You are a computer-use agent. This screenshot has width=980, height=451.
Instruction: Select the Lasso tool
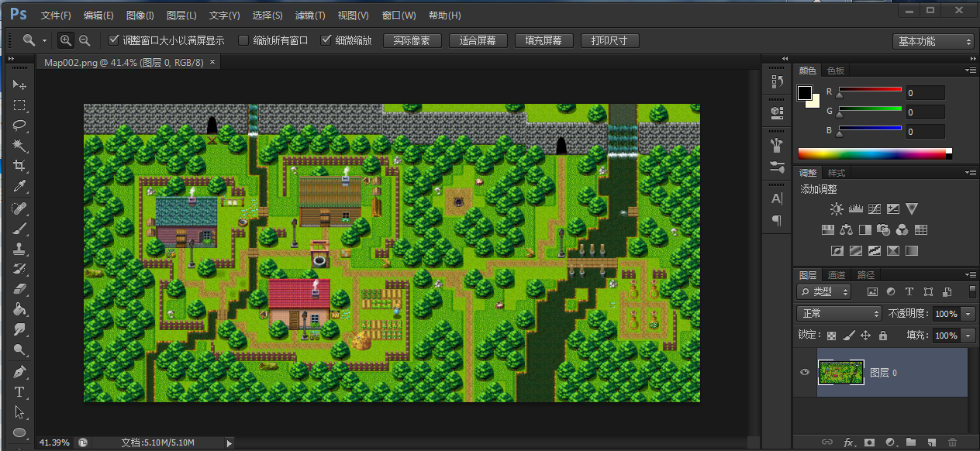click(x=20, y=125)
